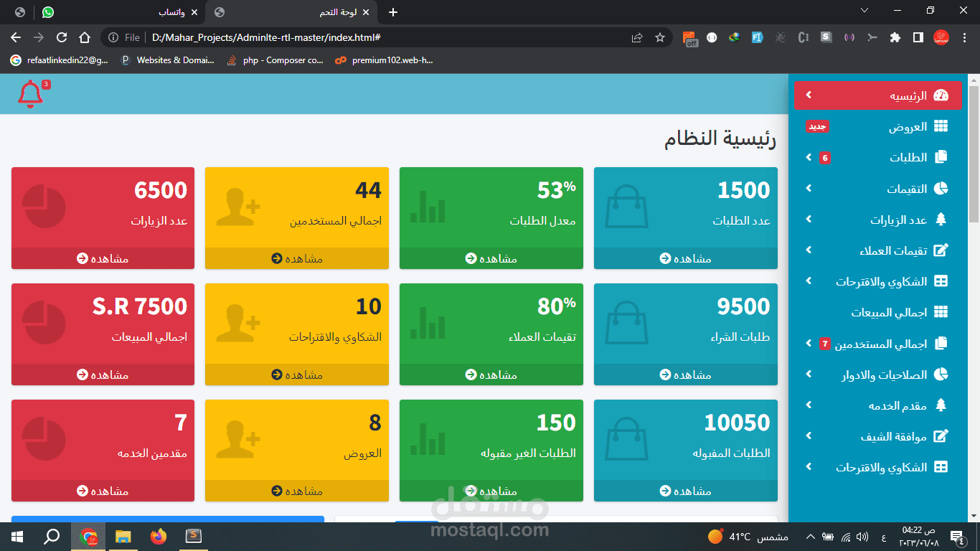Close the لوحة التحم tab
The image size is (980, 551).
(x=367, y=12)
